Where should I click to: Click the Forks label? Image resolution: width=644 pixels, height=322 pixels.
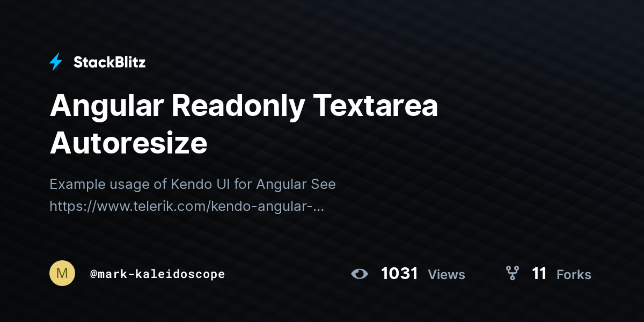[x=574, y=274]
